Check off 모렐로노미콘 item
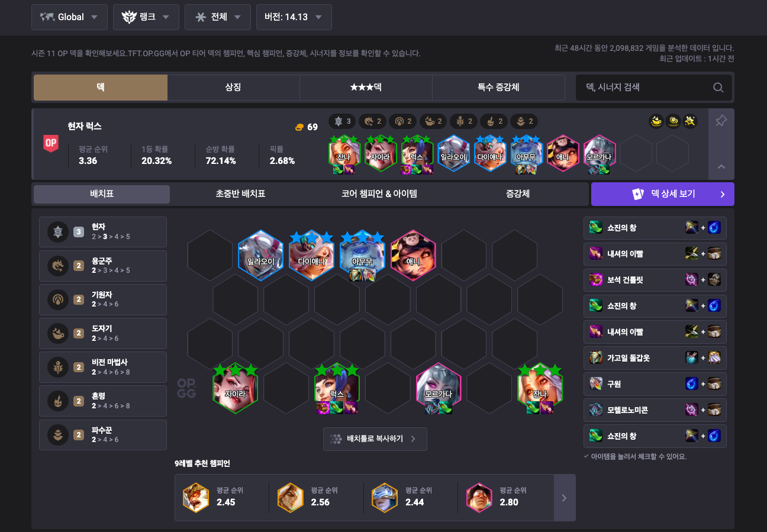 (x=655, y=410)
